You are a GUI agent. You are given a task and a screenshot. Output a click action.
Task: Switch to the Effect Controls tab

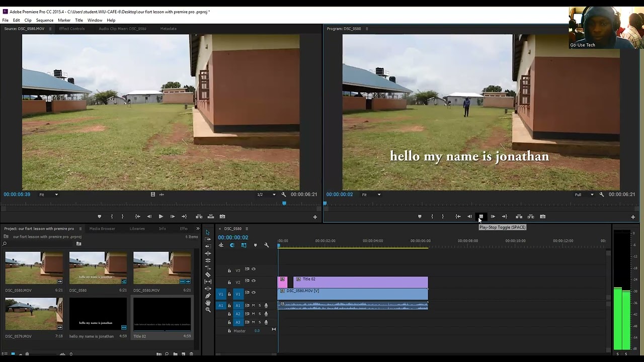click(72, 29)
